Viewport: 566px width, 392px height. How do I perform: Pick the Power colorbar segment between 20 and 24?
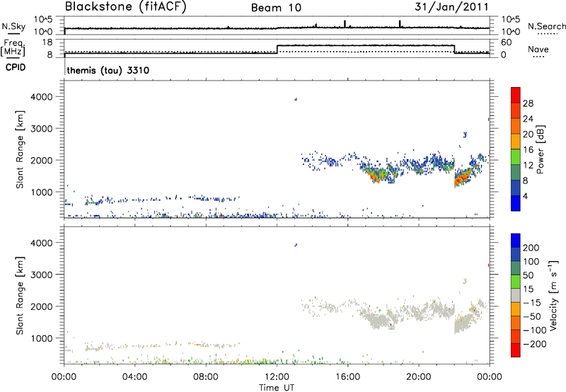tap(516, 126)
